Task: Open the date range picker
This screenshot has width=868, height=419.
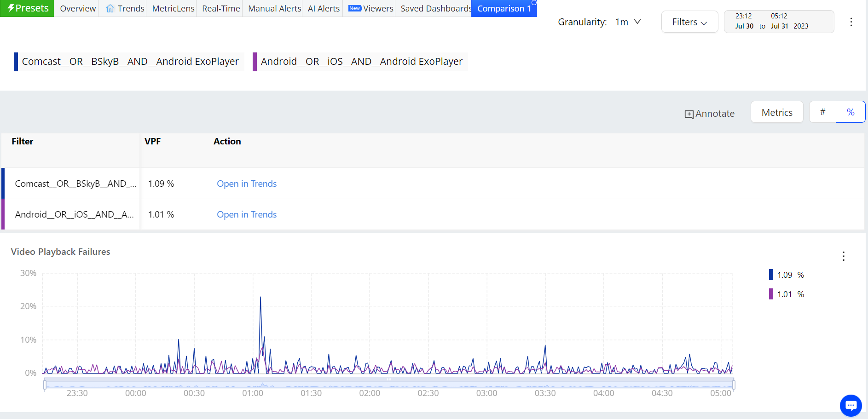Action: (x=778, y=22)
